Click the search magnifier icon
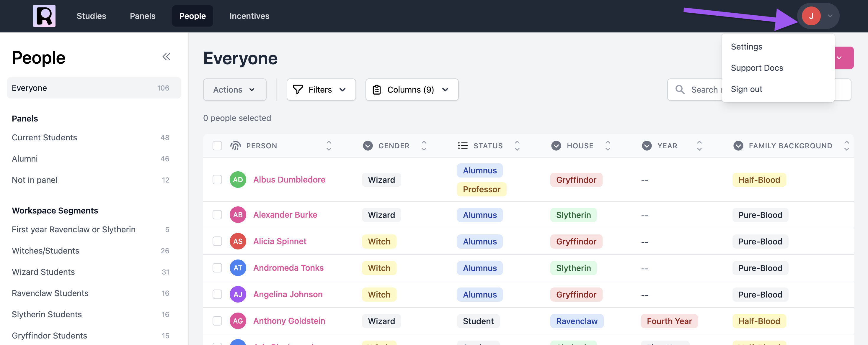Image resolution: width=868 pixels, height=345 pixels. coord(680,90)
